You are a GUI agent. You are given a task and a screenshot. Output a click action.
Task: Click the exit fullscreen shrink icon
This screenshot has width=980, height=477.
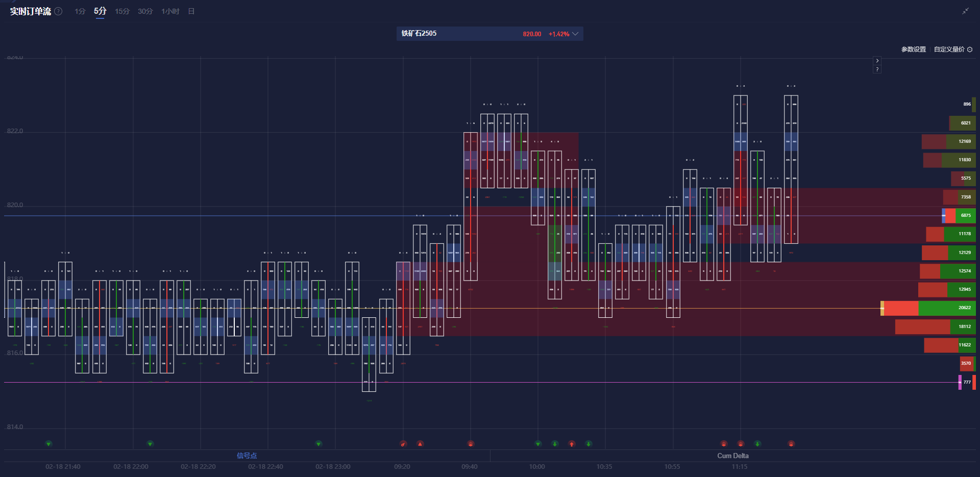coord(965,11)
